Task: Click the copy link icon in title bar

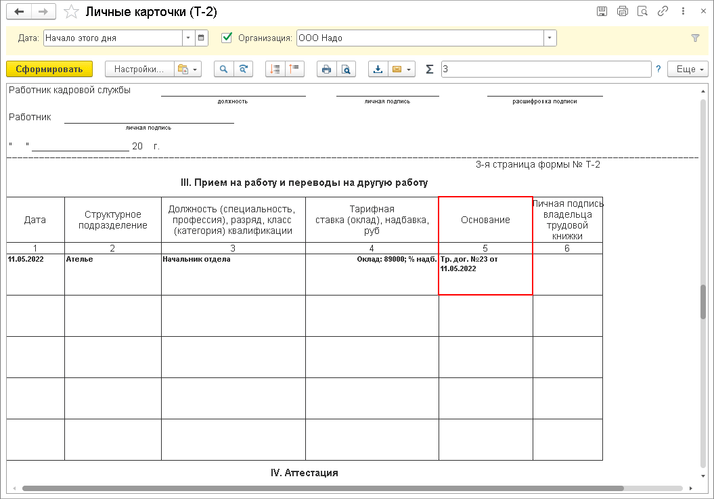Action: (662, 11)
